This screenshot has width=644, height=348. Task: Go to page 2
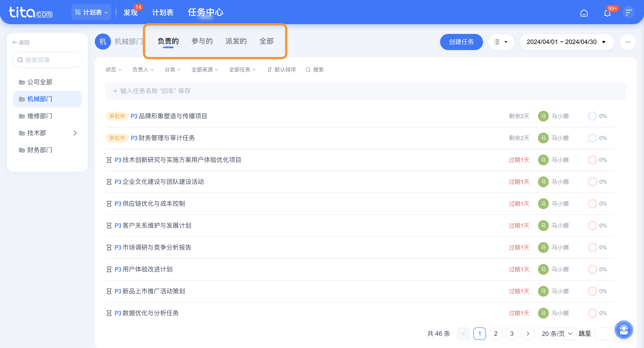click(x=496, y=333)
